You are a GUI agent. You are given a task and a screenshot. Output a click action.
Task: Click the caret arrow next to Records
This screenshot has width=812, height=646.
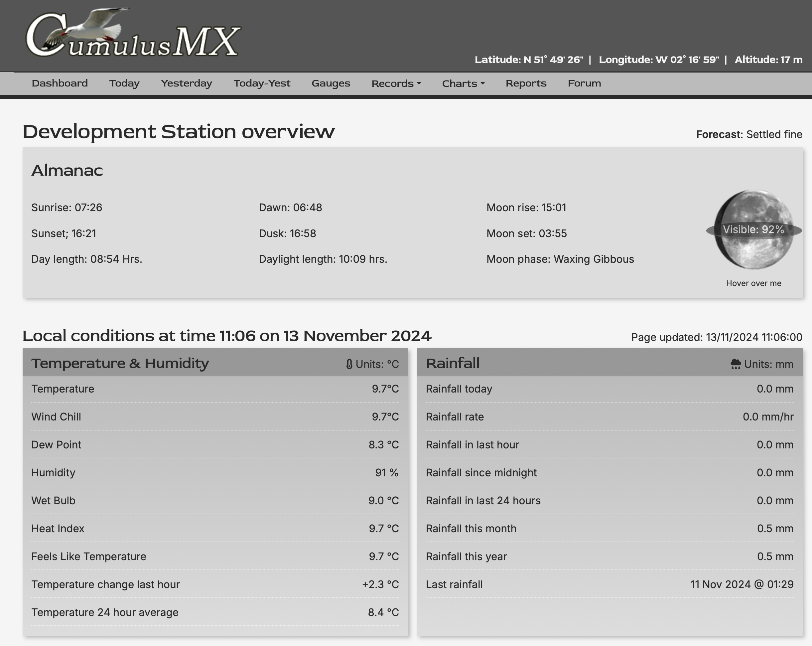[419, 83]
